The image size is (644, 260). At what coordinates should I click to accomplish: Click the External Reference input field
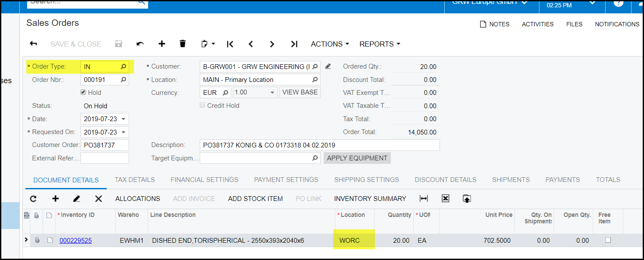(105, 158)
